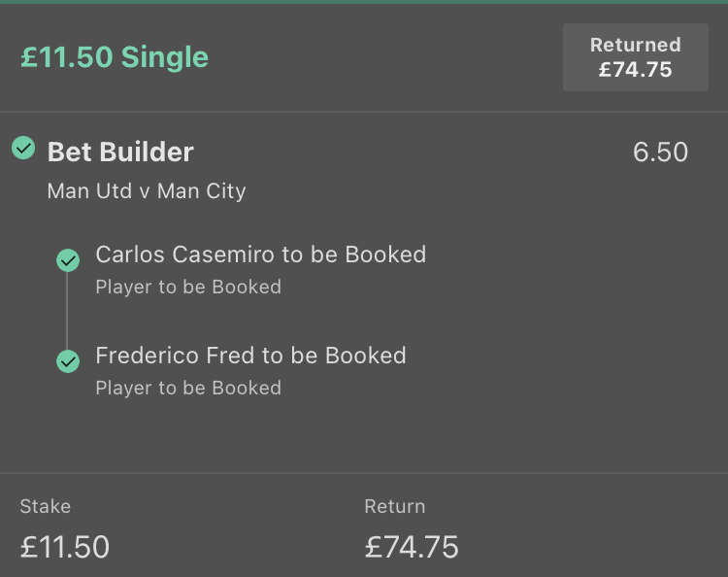Click the line connecting the two selections
Screen dimensions: 728x577
click(x=67, y=311)
